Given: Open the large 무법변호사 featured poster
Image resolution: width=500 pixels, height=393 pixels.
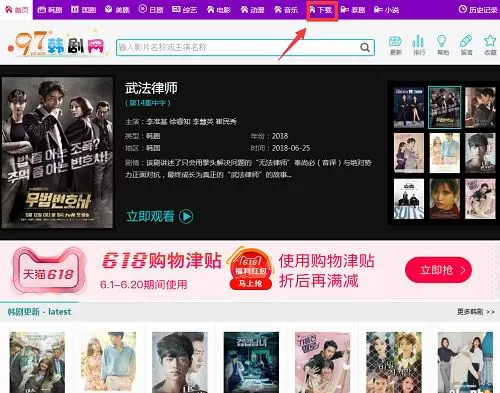Looking at the screenshot, I should coord(58,153).
